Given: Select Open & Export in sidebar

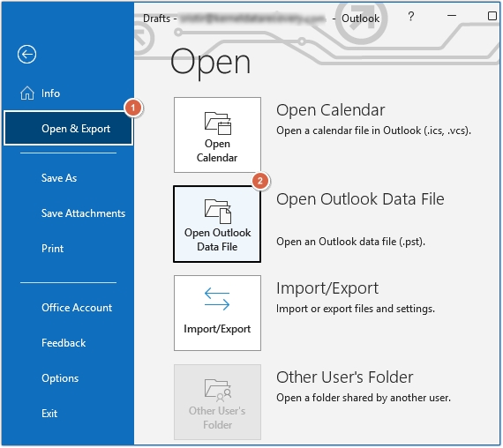Looking at the screenshot, I should click(x=68, y=129).
